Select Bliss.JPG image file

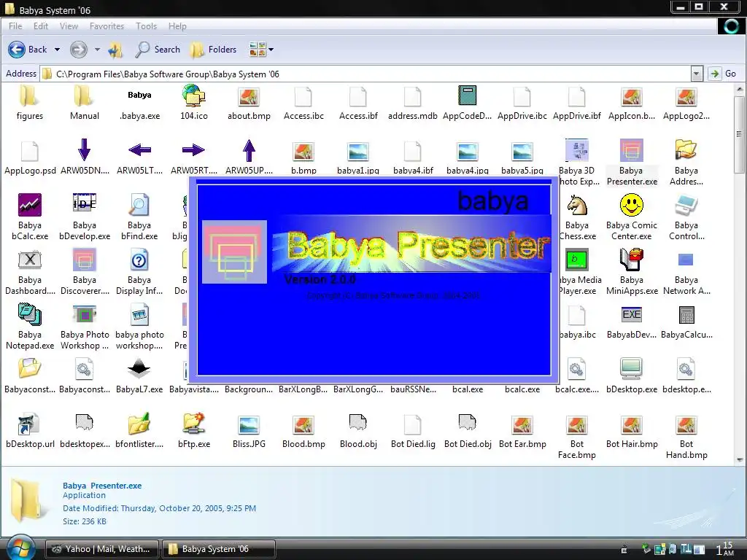click(249, 425)
